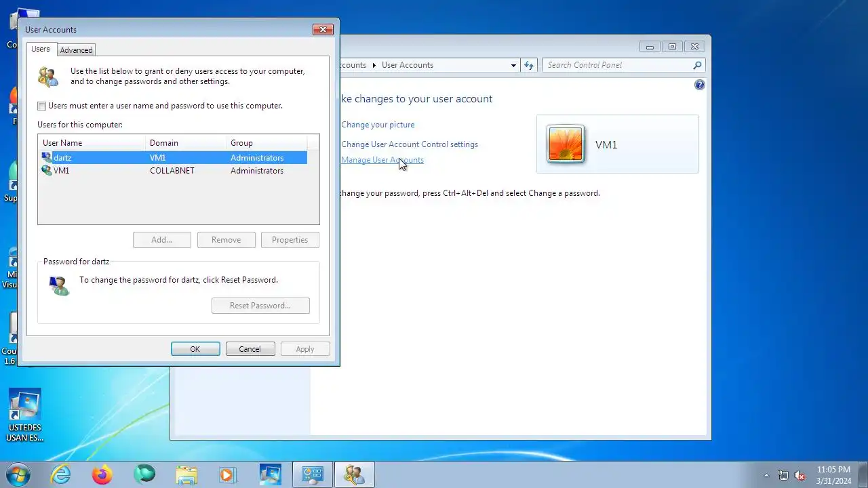The image size is (868, 488).
Task: Open USTEDES USAN ES desktop shortcut
Action: click(25, 415)
